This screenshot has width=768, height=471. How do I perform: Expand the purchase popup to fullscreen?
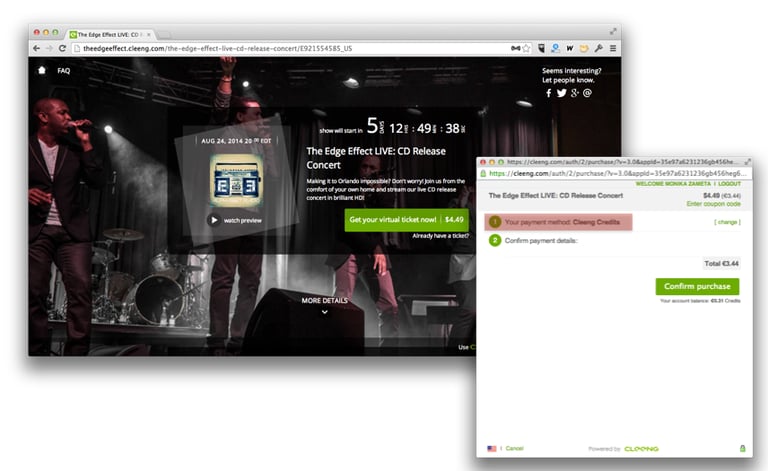coord(747,162)
